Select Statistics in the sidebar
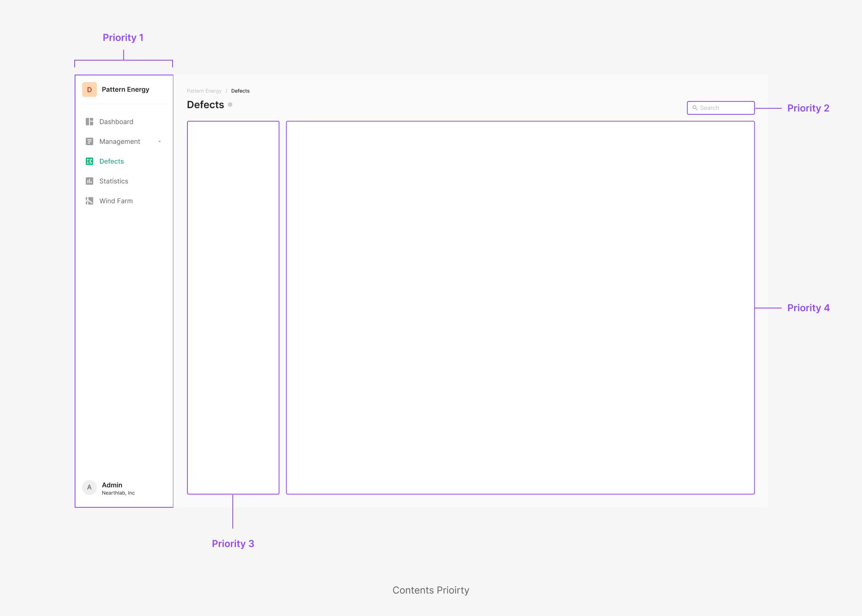Viewport: 862px width, 616px height. (x=114, y=181)
